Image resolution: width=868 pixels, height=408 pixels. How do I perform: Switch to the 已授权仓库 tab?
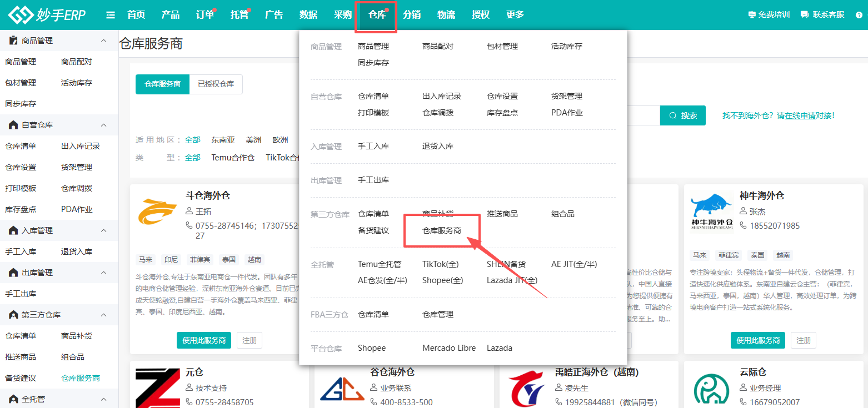click(217, 84)
